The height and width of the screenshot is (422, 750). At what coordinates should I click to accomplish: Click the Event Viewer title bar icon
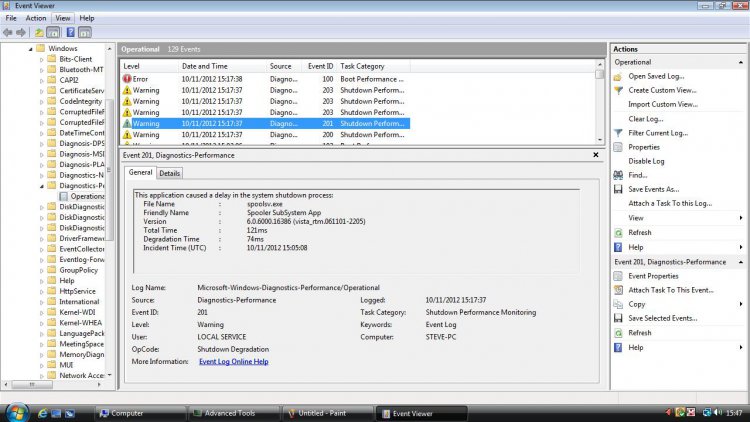click(6, 6)
